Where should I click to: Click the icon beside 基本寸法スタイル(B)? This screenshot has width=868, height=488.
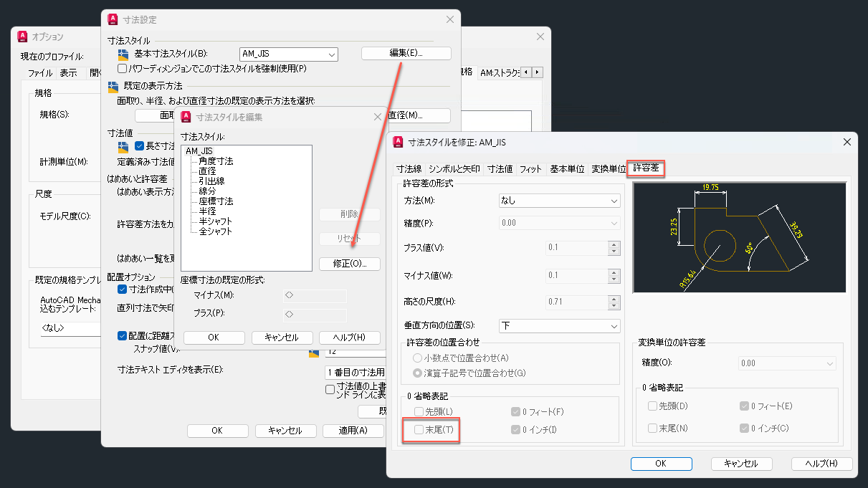123,54
